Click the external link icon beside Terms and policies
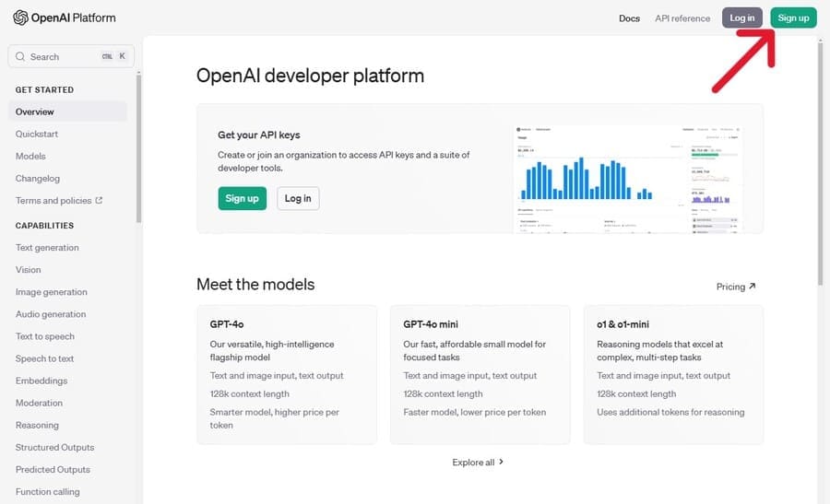Viewport: 830px width, 504px height. (x=99, y=201)
